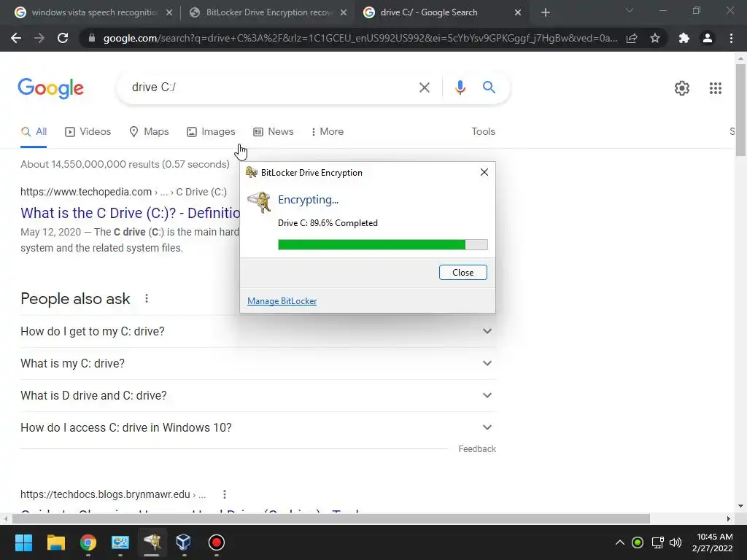This screenshot has width=747, height=560.
Task: Reload the current Google page
Action: 63,38
